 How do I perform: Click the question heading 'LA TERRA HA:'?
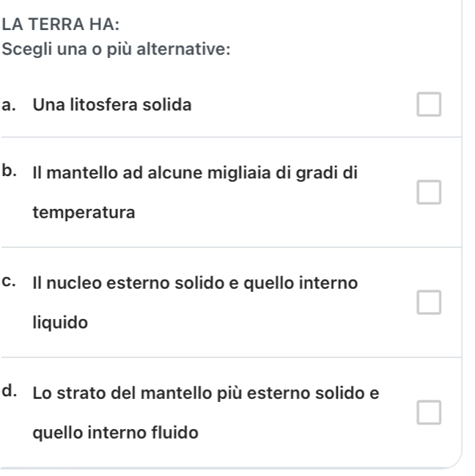click(61, 25)
